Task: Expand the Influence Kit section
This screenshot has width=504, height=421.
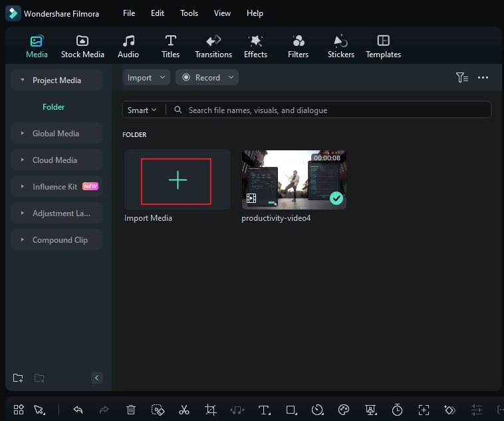Action: 22,186
